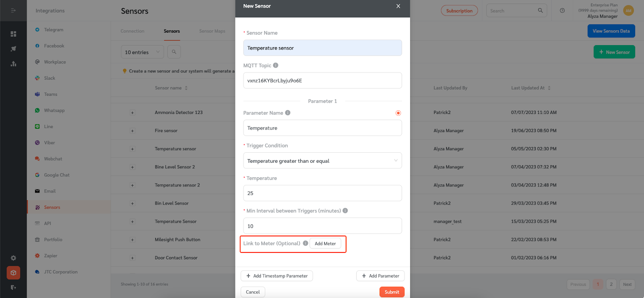Open the 10 entries dropdown
This screenshot has height=298, width=644.
point(142,52)
